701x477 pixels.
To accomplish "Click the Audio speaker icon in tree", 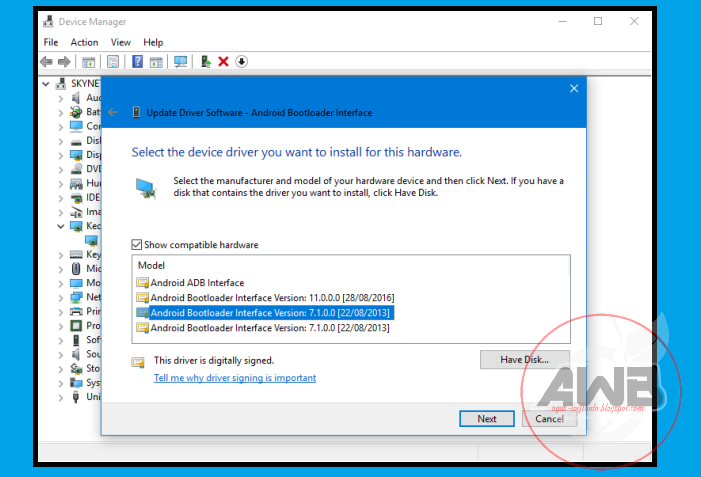I will click(x=76, y=97).
